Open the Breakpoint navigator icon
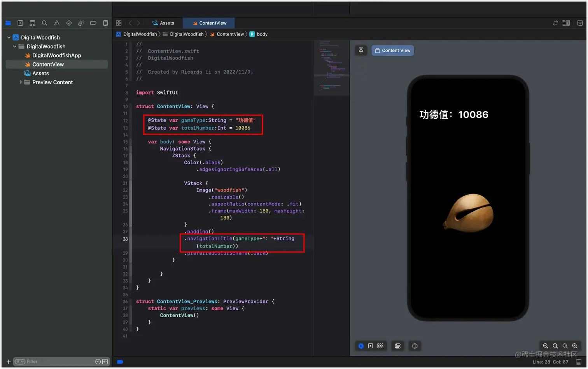588x369 pixels. [93, 23]
